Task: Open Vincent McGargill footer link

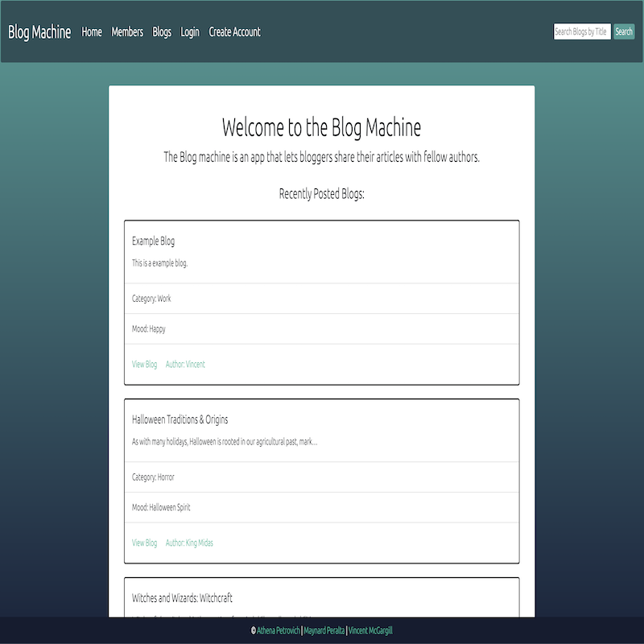Action: click(370, 630)
